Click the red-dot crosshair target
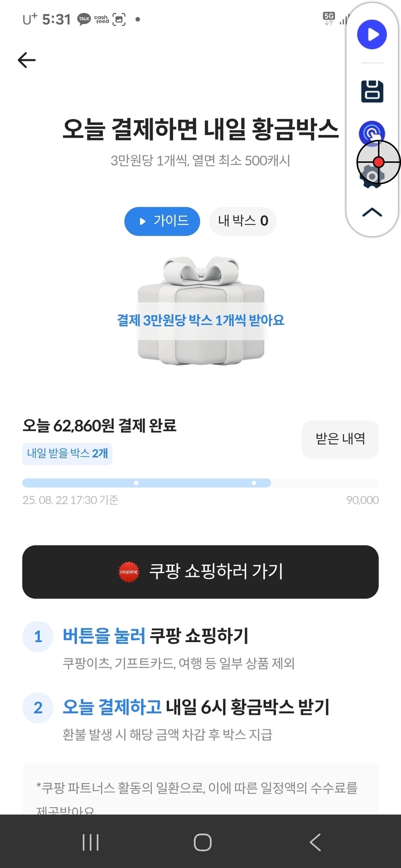401x868 pixels. 379,162
